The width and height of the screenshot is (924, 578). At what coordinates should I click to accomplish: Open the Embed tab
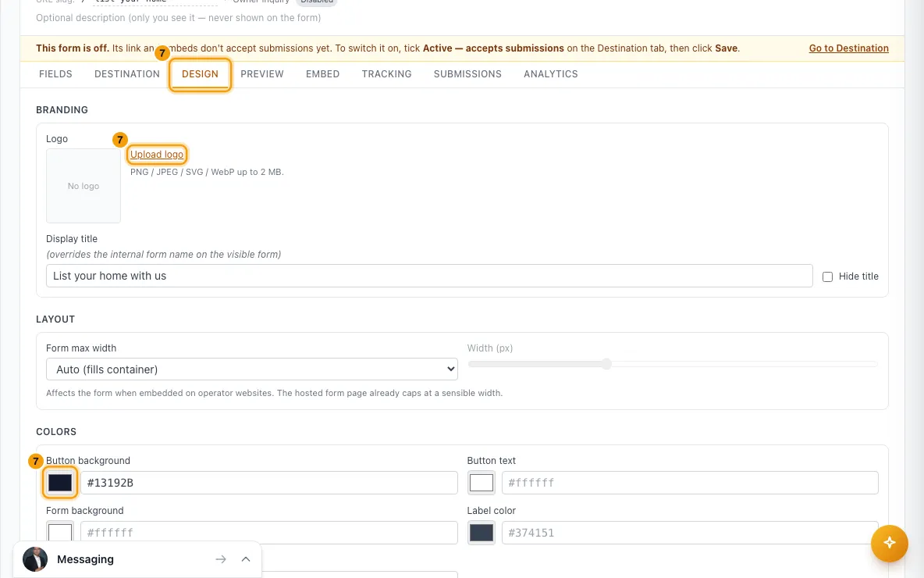click(x=322, y=73)
